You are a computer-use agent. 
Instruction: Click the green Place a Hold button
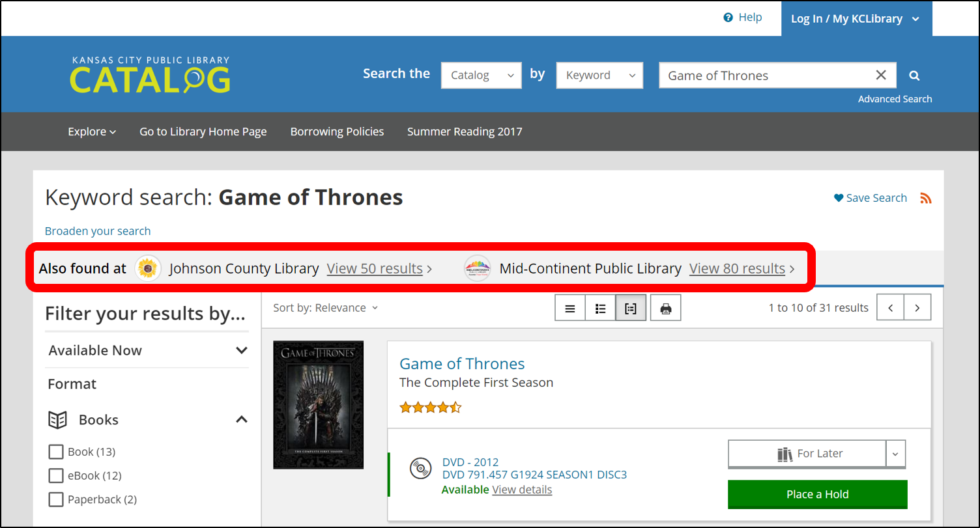817,494
